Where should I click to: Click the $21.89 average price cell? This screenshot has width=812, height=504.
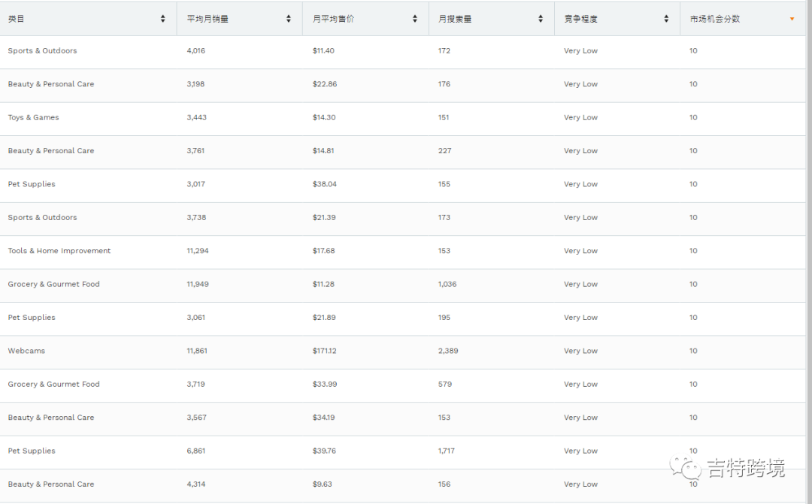click(x=323, y=318)
